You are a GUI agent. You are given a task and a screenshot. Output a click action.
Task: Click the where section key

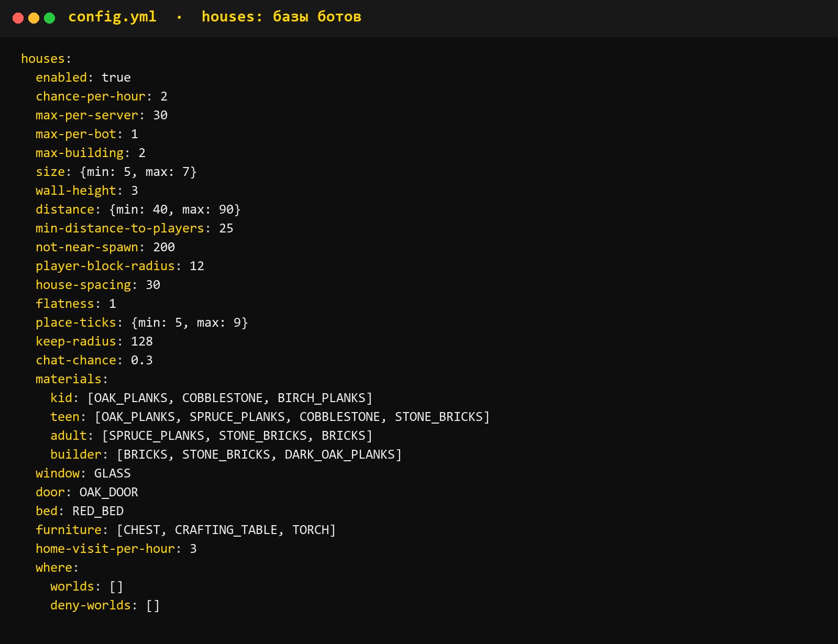point(54,568)
